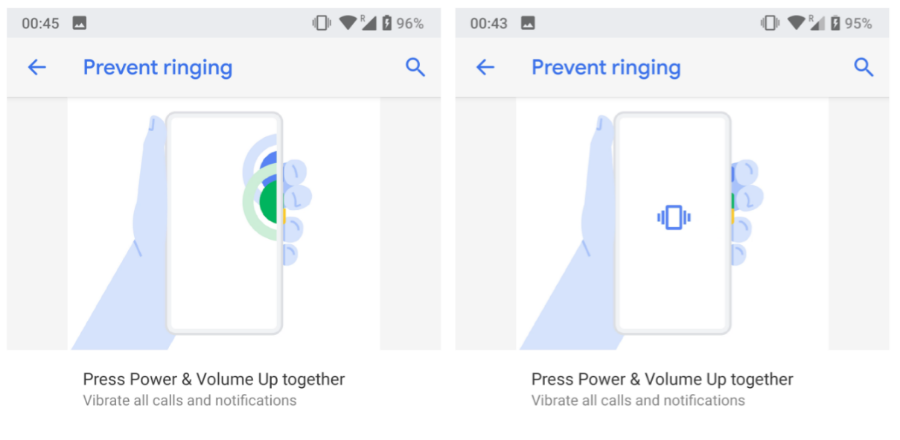Tap the vibrate icon inside the phone illustration
900x440 pixels.
[x=674, y=217]
